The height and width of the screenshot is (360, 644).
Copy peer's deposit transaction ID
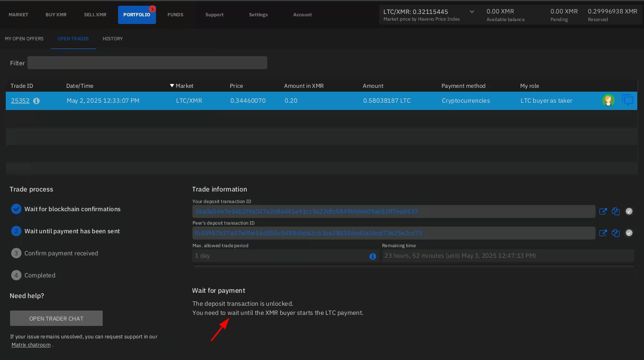point(616,233)
